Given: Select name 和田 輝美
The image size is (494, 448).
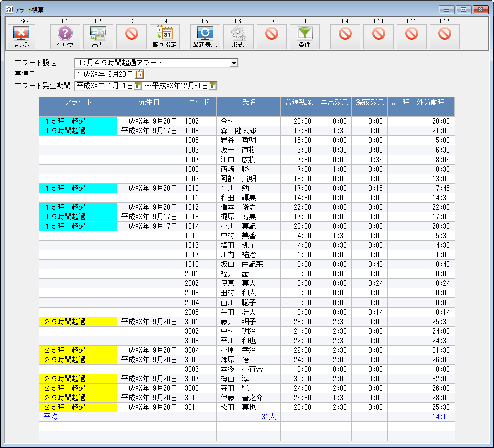Looking at the screenshot, I should [249, 197].
